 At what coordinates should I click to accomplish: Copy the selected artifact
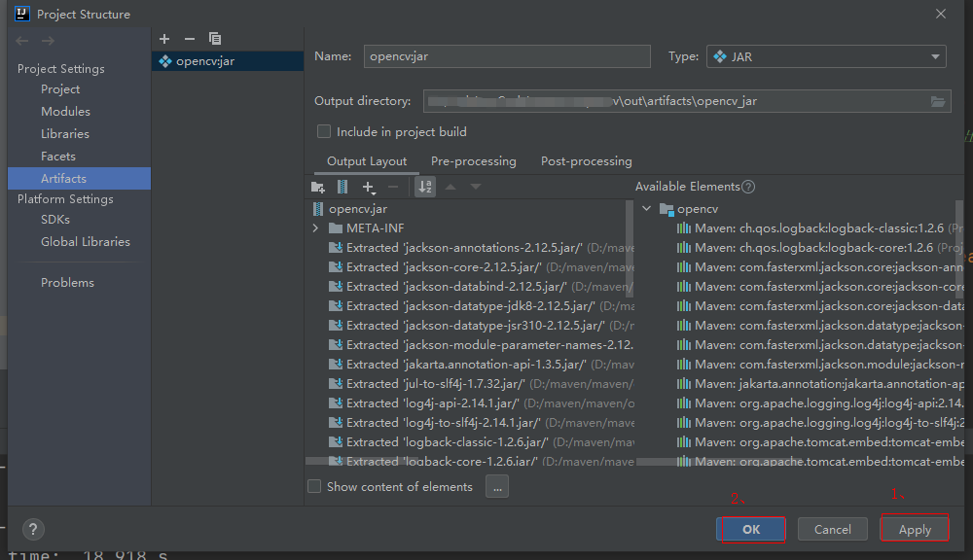[x=215, y=39]
